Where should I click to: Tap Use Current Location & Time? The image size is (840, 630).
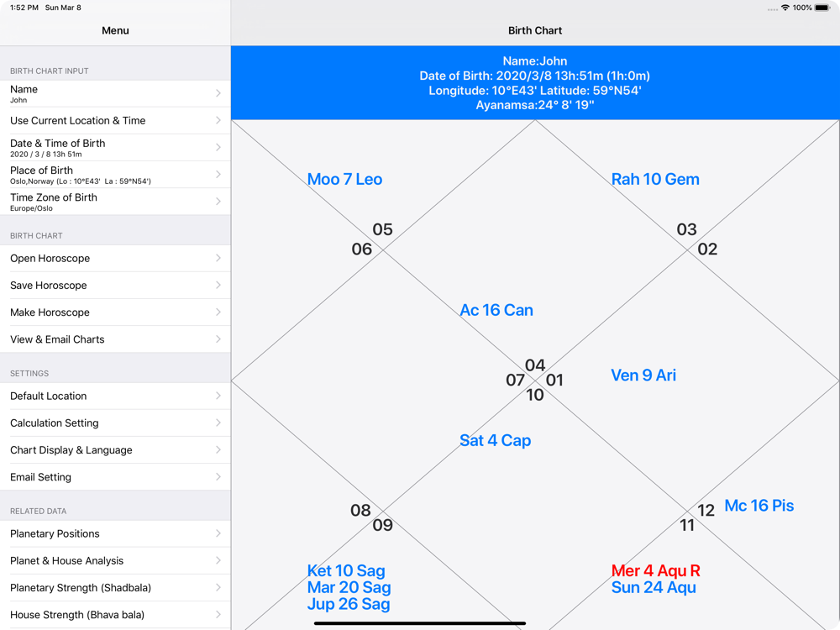point(115,120)
